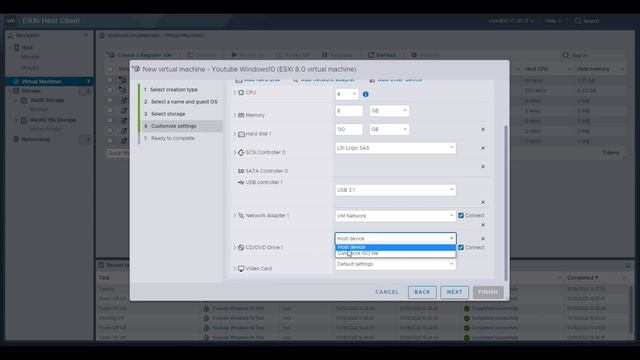The height and width of the screenshot is (360, 640).
Task: Tick the second VM row checkbox
Action: [110, 90]
